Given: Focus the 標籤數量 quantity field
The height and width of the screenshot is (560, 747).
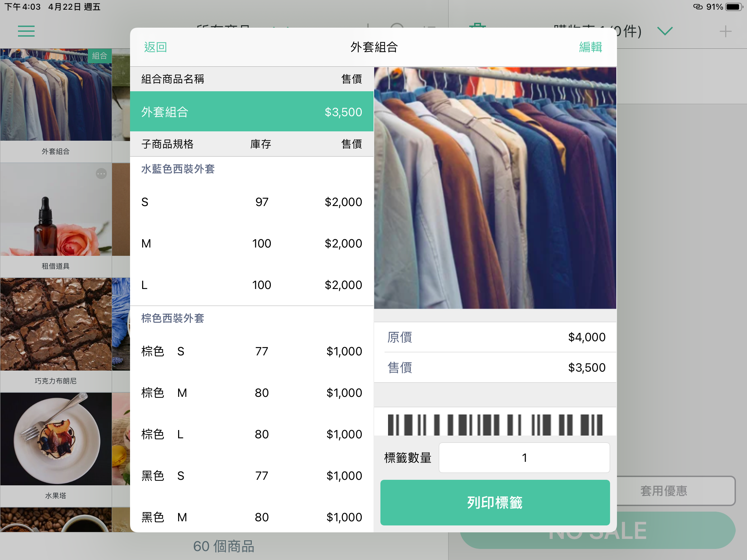Looking at the screenshot, I should pos(524,458).
